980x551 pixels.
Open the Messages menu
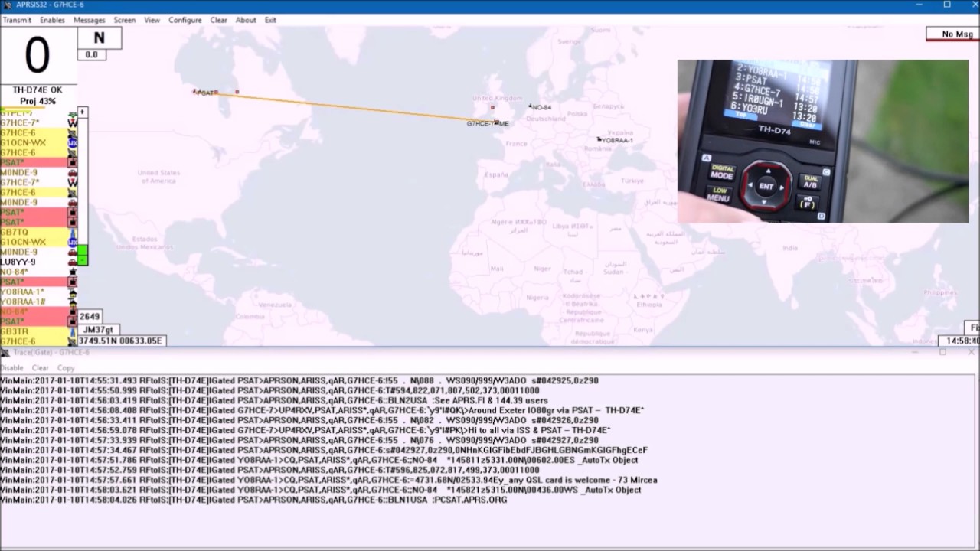click(x=90, y=20)
